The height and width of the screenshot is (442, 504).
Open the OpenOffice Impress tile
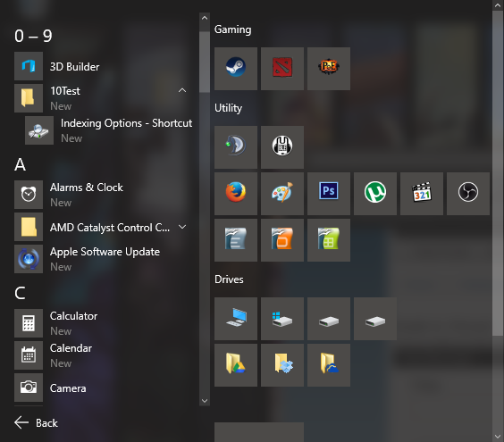[282, 240]
